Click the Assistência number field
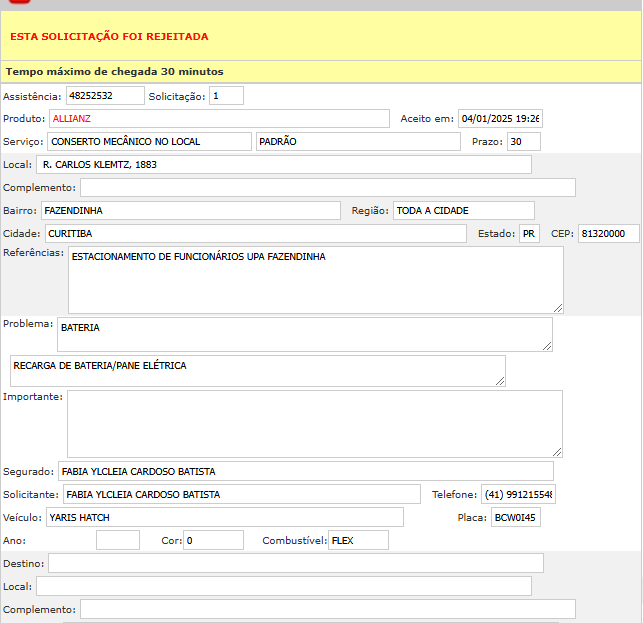The image size is (643, 623). click(x=105, y=96)
